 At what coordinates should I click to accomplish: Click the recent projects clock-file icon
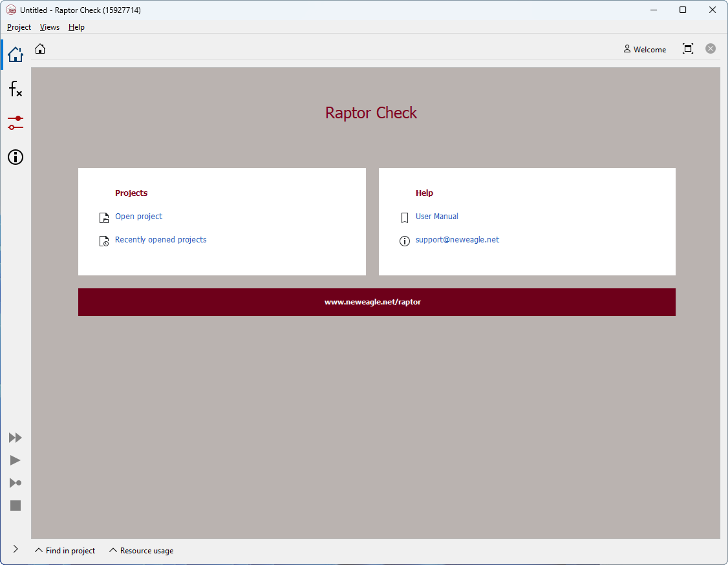click(x=104, y=241)
